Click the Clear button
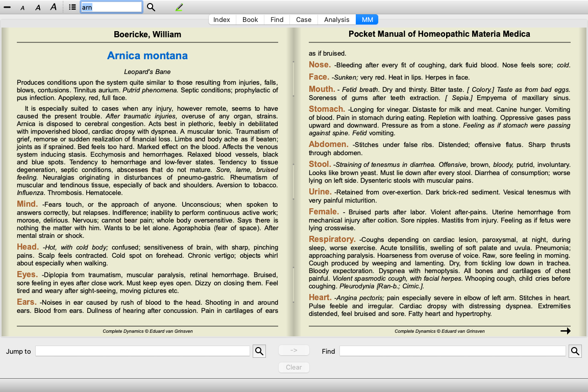Viewport: 588px width, 392px height. tap(294, 367)
